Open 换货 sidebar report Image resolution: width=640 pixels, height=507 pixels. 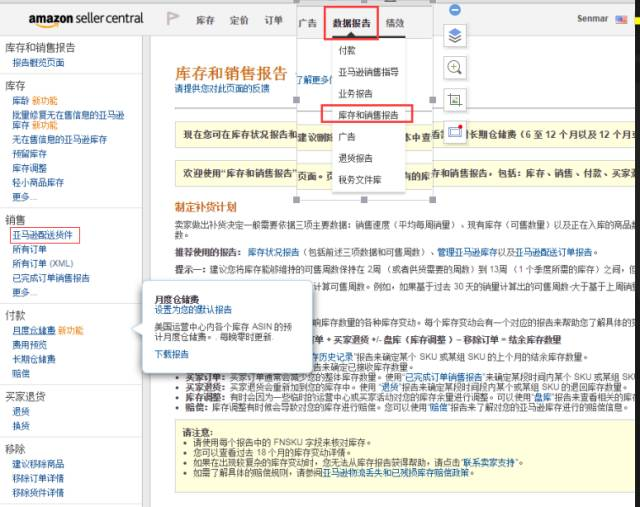[x=21, y=426]
